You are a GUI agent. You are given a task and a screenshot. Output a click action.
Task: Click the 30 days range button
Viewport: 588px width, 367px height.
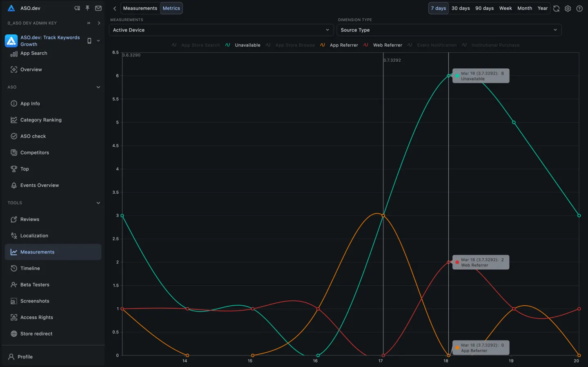(461, 8)
